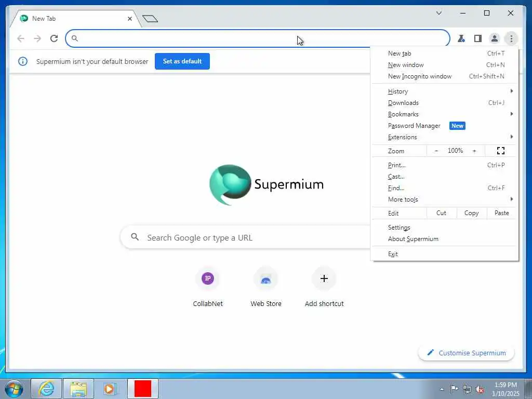The image size is (532, 399).
Task: Choose Cast from the menu
Action: coord(445,177)
